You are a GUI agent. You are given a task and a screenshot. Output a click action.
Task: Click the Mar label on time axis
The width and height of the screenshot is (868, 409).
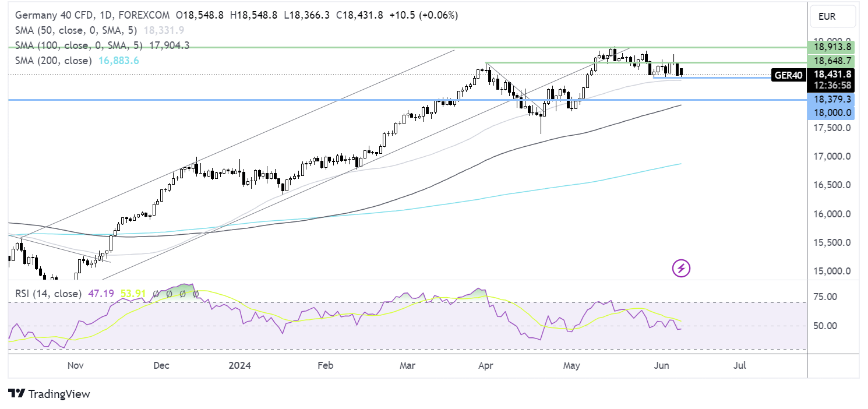pos(408,365)
